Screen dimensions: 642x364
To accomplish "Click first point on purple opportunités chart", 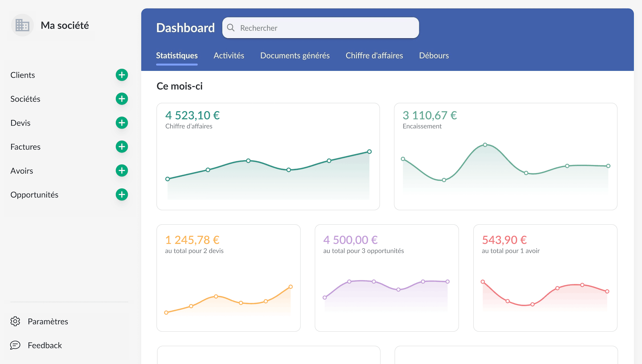I will click(325, 297).
